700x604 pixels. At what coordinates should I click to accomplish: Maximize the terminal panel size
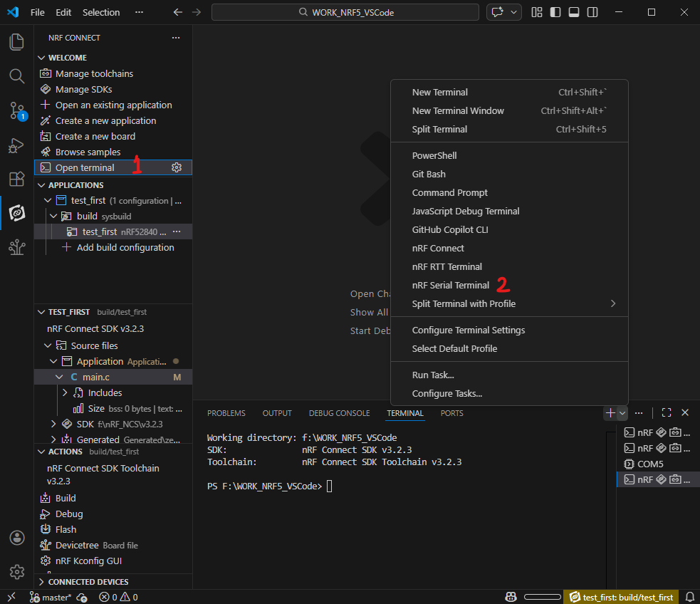(x=667, y=413)
